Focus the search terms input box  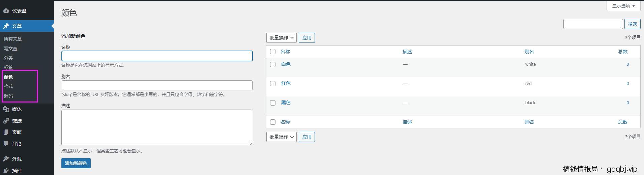(x=593, y=24)
